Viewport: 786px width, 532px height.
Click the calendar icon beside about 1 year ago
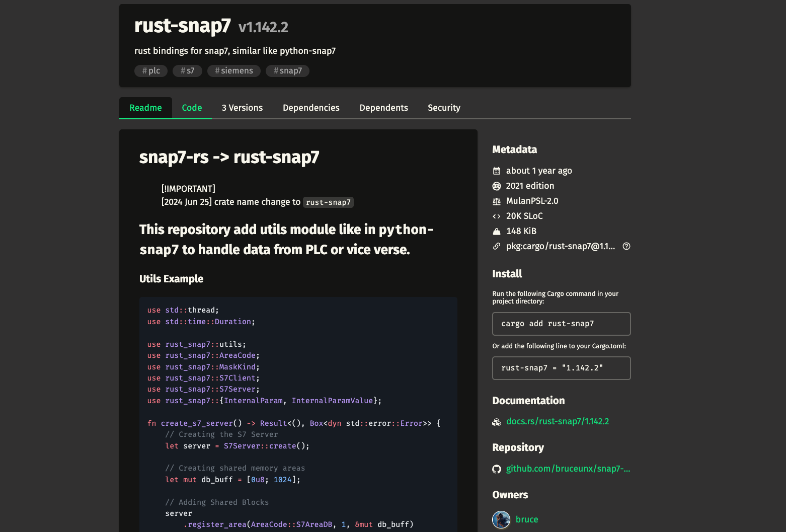(497, 171)
